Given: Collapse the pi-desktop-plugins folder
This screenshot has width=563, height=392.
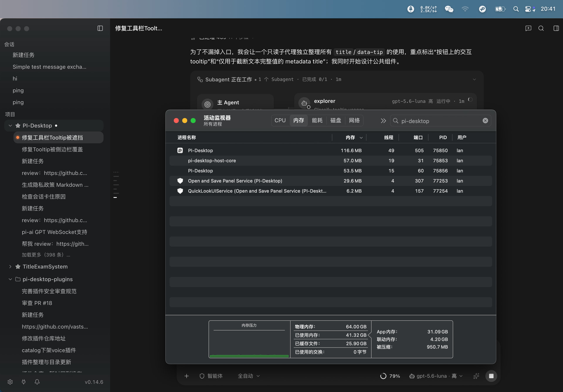Looking at the screenshot, I should point(10,279).
